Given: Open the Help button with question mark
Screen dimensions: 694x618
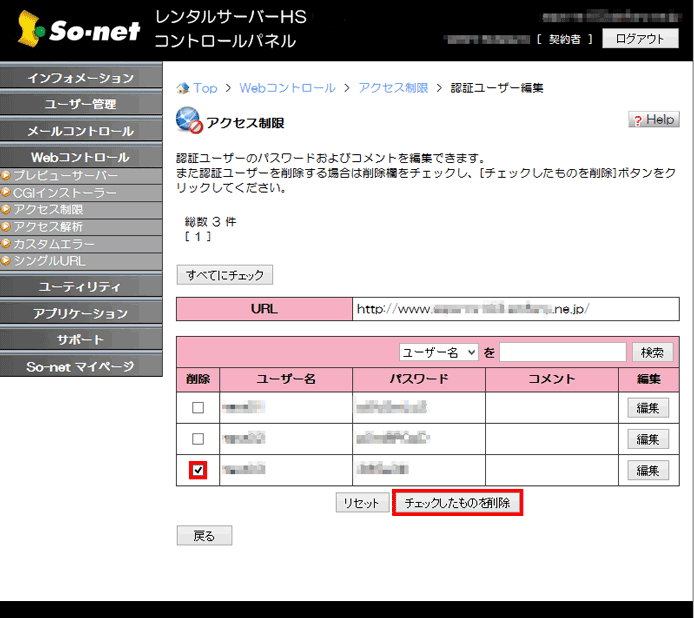Looking at the screenshot, I should pos(653,119).
